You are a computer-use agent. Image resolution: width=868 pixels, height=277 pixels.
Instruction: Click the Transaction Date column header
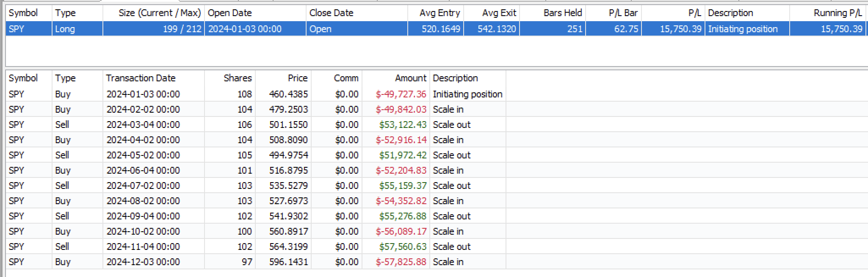pos(141,78)
